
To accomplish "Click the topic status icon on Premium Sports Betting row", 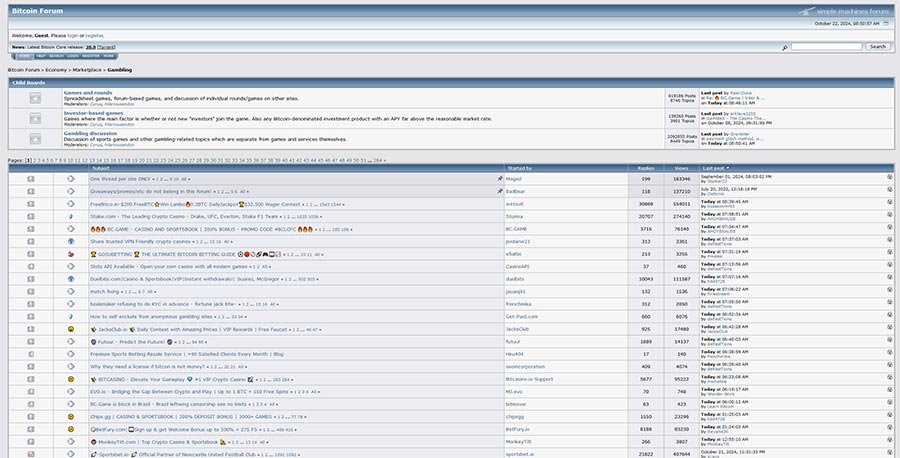I will point(30,354).
